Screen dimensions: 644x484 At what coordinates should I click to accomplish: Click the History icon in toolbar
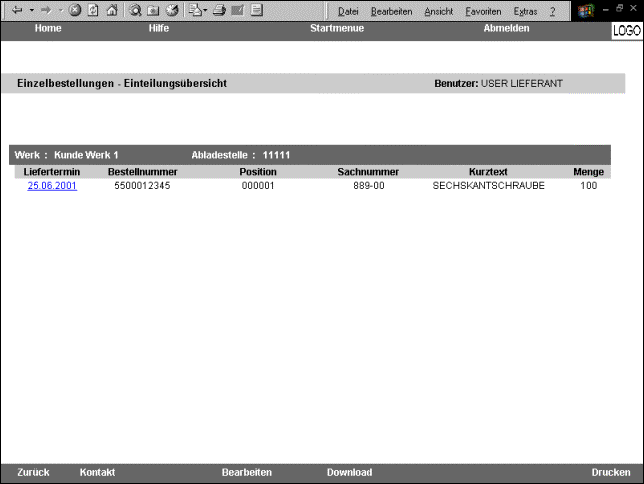172,10
